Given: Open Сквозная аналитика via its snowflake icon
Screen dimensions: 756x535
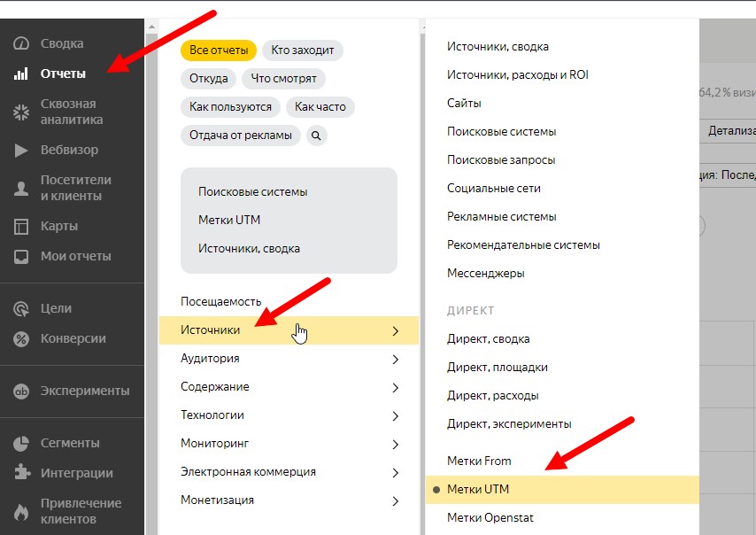Looking at the screenshot, I should pos(22,112).
